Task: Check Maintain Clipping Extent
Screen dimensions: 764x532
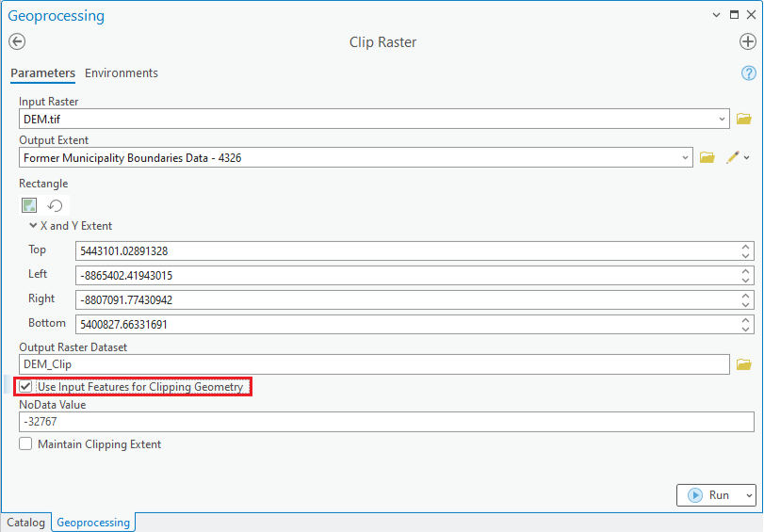Action: tap(25, 443)
